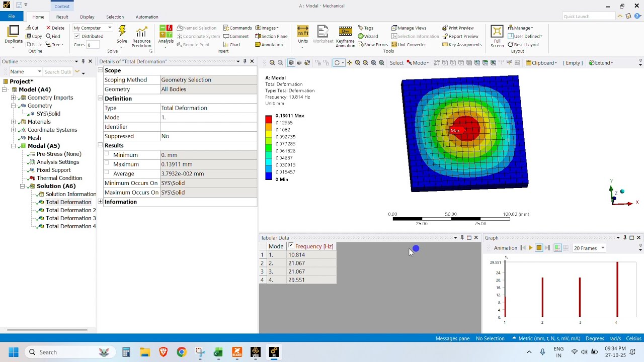Toggle the Frequency [Hz] column checkbox

click(291, 246)
